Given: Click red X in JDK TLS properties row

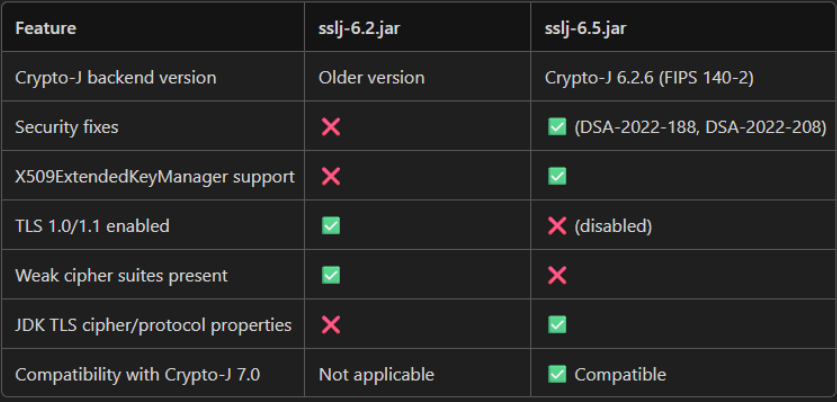Looking at the screenshot, I should pos(330,325).
